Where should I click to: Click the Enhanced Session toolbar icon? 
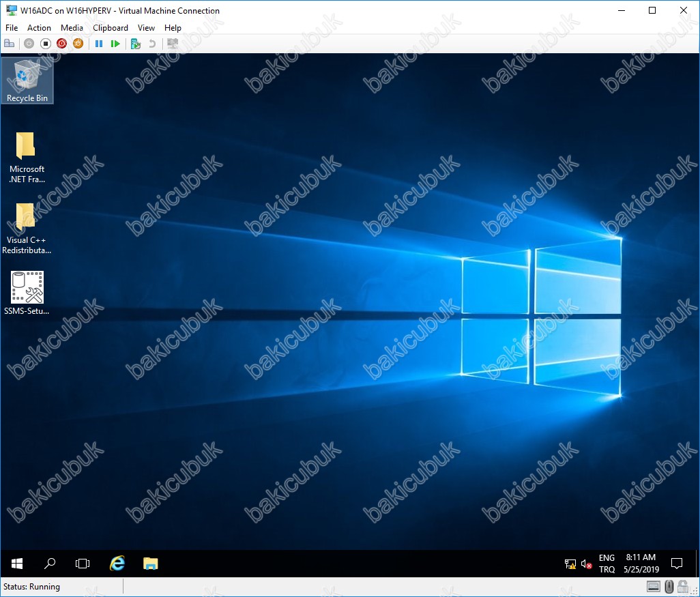(x=173, y=43)
